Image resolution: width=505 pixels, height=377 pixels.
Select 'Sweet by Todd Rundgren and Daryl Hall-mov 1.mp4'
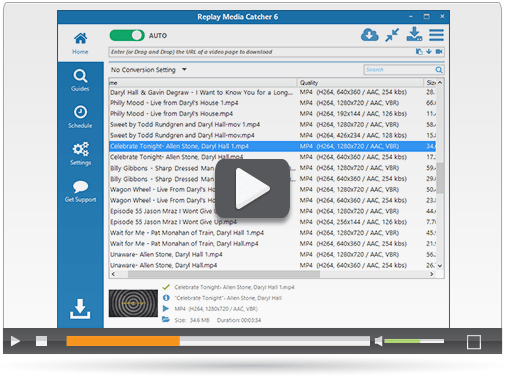coord(272,125)
